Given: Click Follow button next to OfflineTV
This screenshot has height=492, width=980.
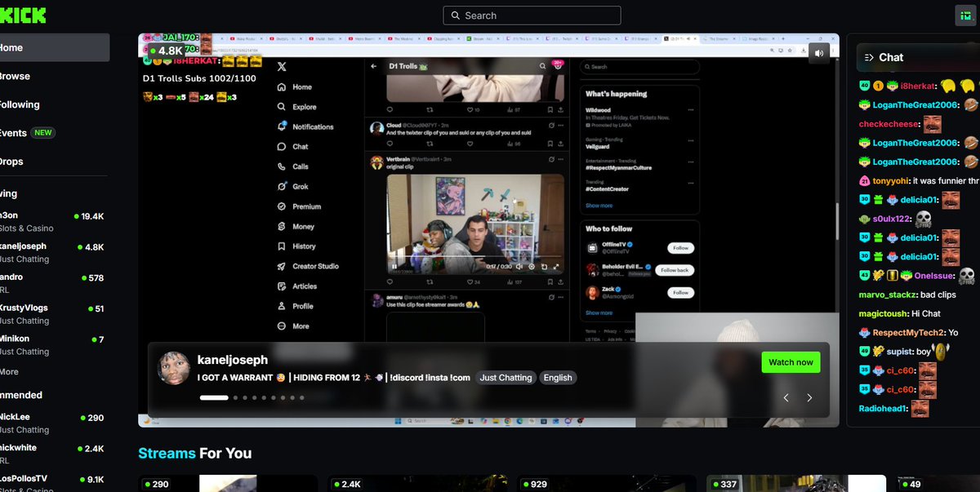Looking at the screenshot, I should coord(680,248).
